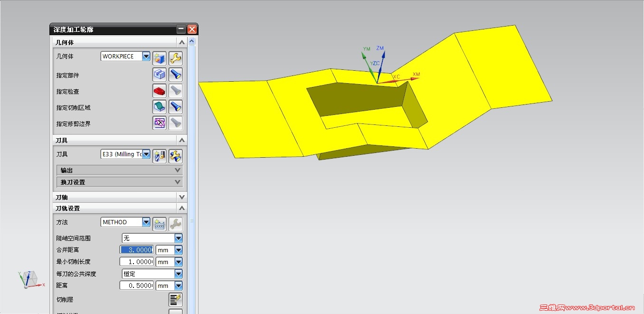Click the edit/display tool icon in 刀具 row

click(x=176, y=156)
